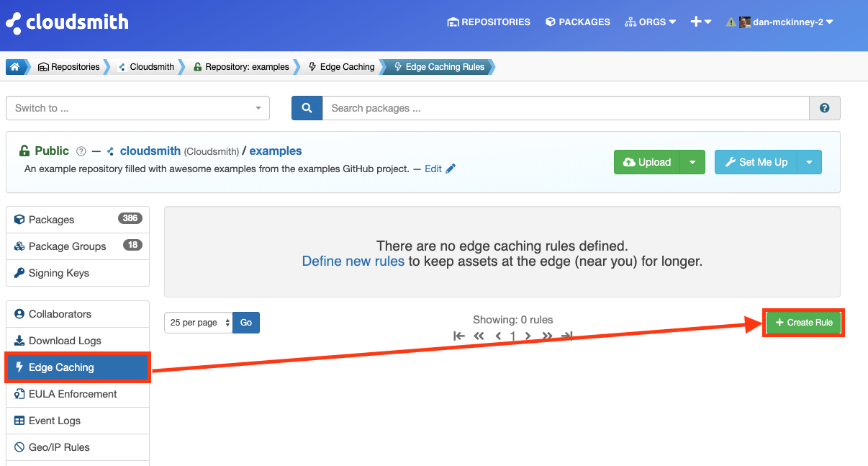Open Collaborators in sidebar
This screenshot has height=466, width=868.
[78, 314]
